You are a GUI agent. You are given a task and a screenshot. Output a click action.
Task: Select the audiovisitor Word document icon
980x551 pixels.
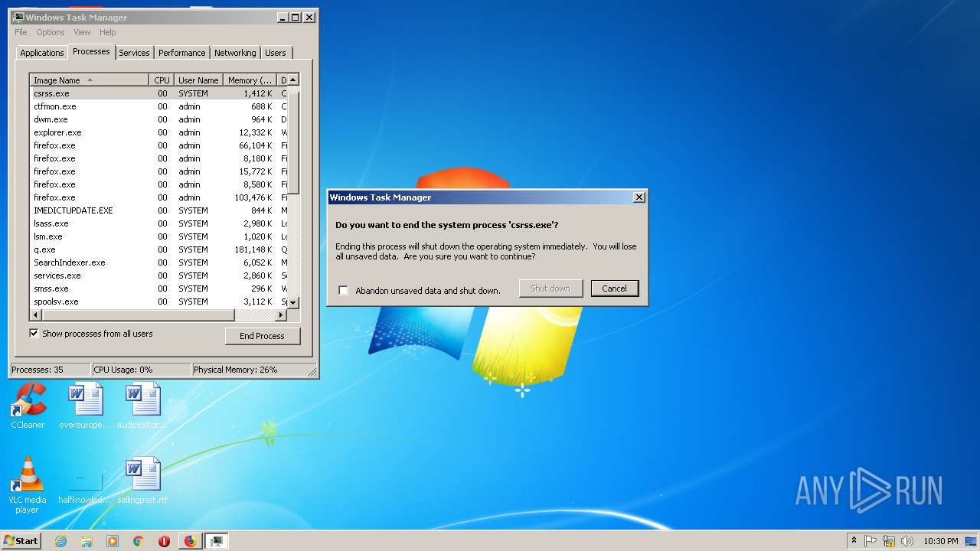pyautogui.click(x=142, y=406)
